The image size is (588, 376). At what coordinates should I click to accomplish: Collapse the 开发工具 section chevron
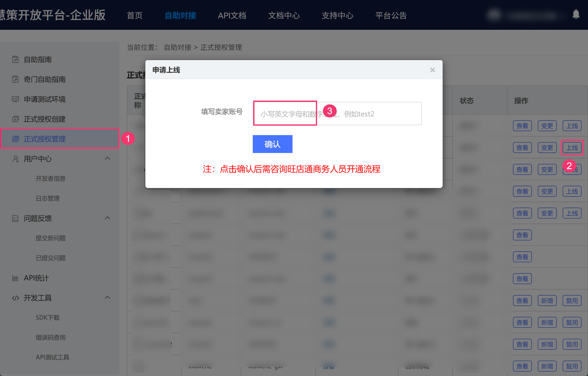click(x=107, y=298)
